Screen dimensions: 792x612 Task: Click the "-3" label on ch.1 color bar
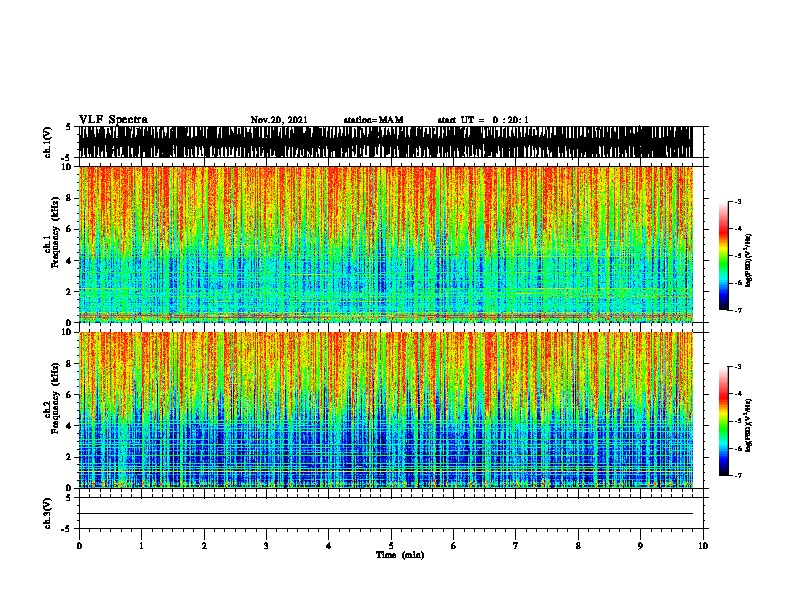click(x=738, y=201)
